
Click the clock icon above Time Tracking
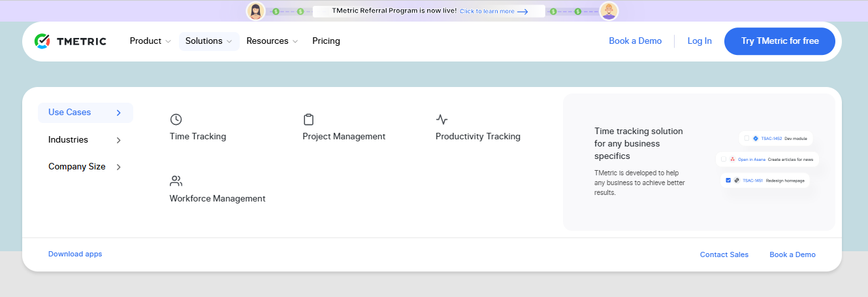point(176,119)
